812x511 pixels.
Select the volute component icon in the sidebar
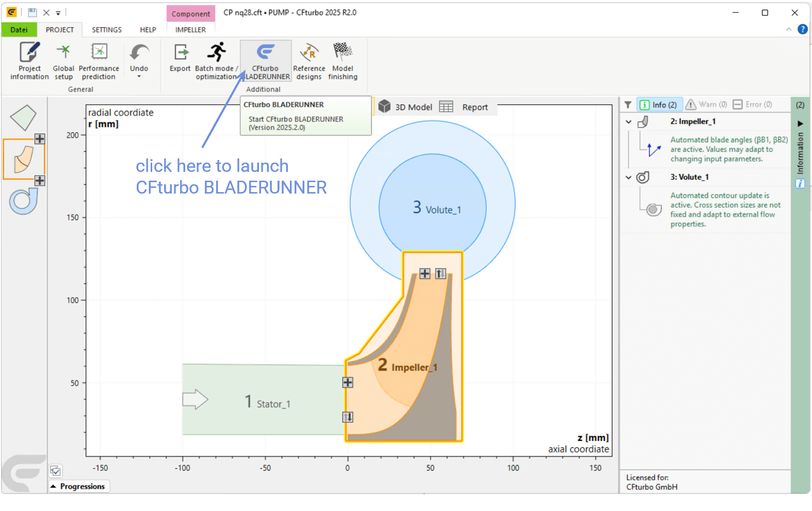(x=24, y=201)
